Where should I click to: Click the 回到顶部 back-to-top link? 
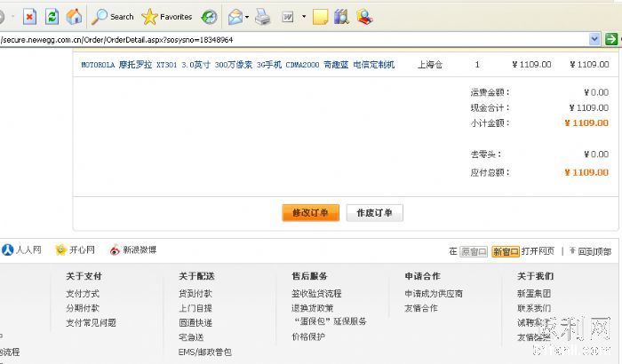(x=594, y=251)
